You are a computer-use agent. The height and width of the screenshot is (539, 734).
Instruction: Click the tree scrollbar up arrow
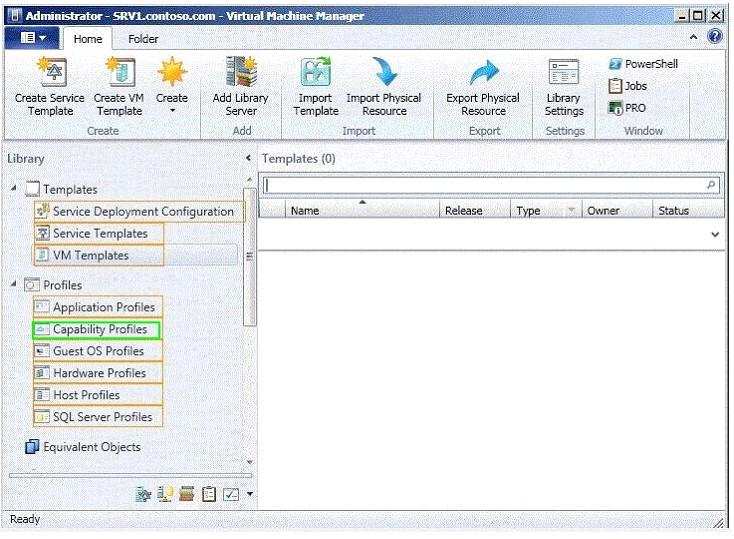(x=250, y=180)
